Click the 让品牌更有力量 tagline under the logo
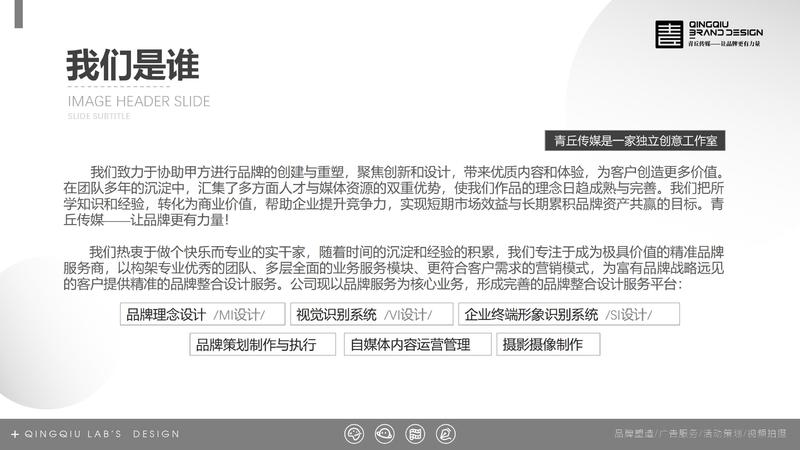This screenshot has width=800, height=450. tap(740, 44)
